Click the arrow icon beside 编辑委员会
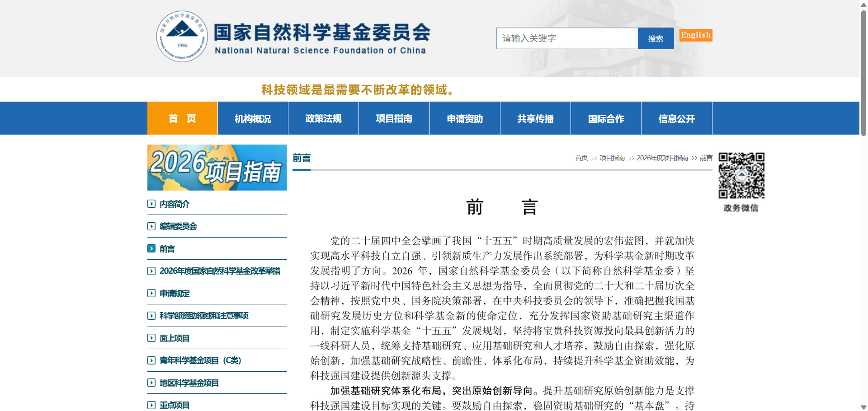Image resolution: width=868 pixels, height=411 pixels. (x=151, y=226)
